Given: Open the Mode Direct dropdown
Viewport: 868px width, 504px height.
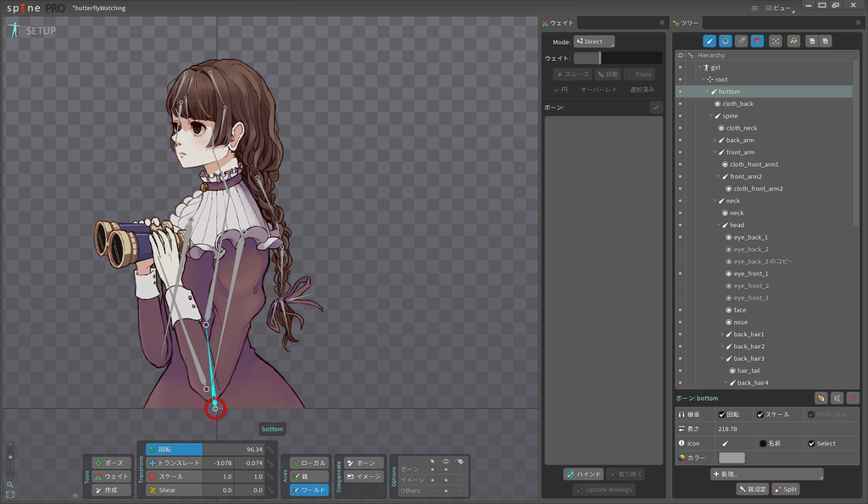Looking at the screenshot, I should click(x=593, y=42).
